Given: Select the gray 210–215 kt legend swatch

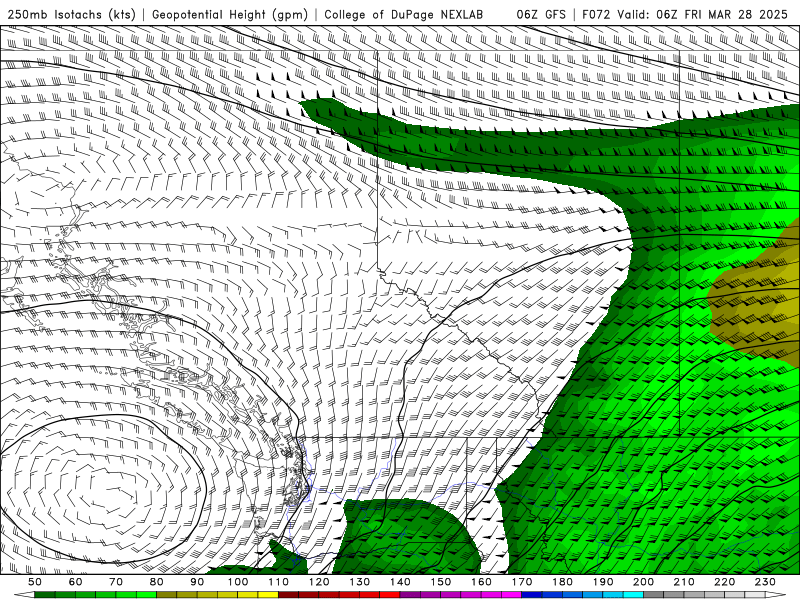Looking at the screenshot, I should pyautogui.click(x=694, y=594).
